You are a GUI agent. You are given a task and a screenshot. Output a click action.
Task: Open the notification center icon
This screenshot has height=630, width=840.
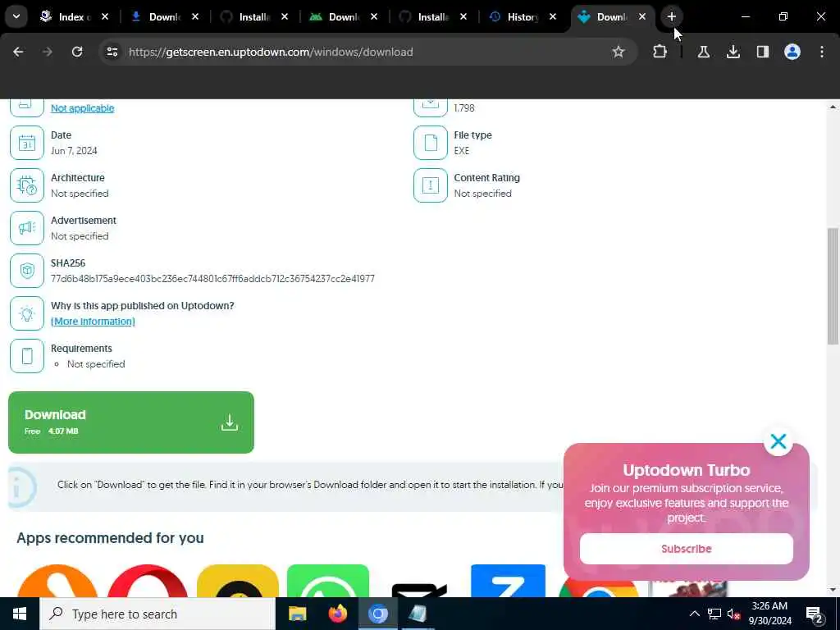click(x=814, y=614)
